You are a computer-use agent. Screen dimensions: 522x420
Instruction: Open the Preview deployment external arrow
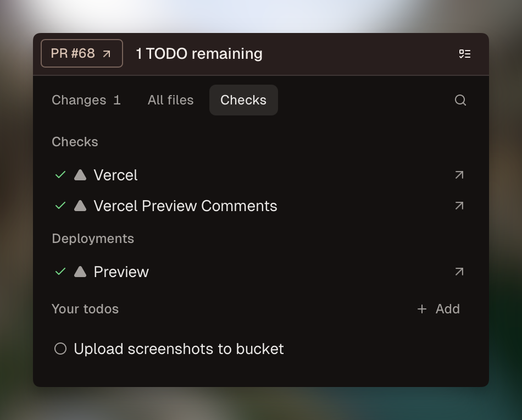pos(459,272)
